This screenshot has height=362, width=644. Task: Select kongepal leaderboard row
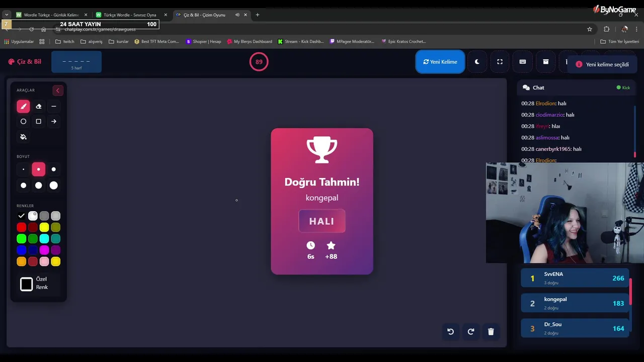pos(575,303)
